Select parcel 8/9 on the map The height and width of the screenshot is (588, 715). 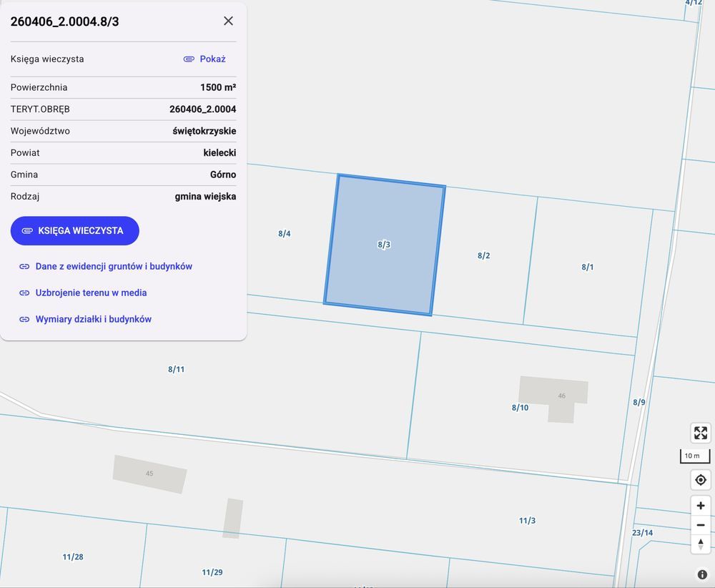(x=638, y=402)
